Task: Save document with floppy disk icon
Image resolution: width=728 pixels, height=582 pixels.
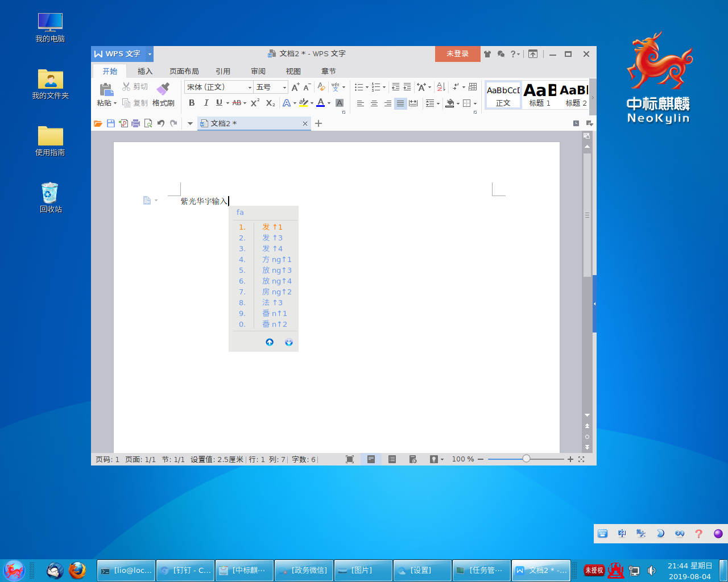Action: pyautogui.click(x=111, y=123)
